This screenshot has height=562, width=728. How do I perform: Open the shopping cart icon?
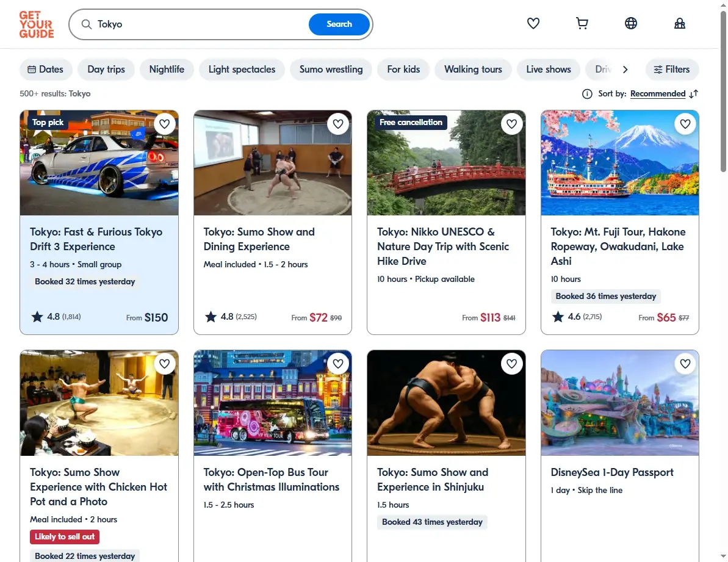(582, 23)
